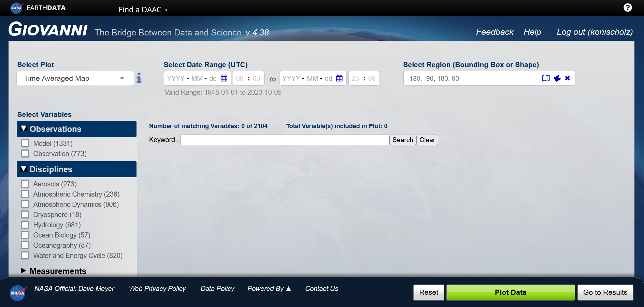Check the Ocean Biology (57) box
The width and height of the screenshot is (644, 307).
pos(25,235)
